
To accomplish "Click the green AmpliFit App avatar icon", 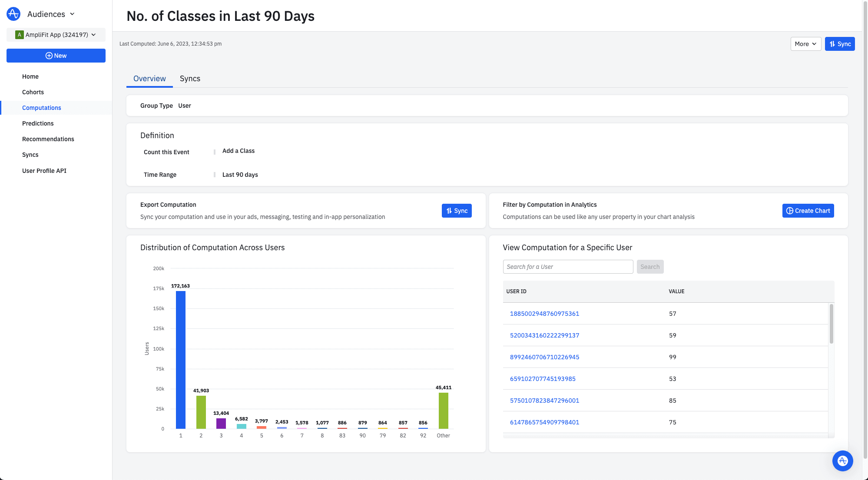I will 19,34.
